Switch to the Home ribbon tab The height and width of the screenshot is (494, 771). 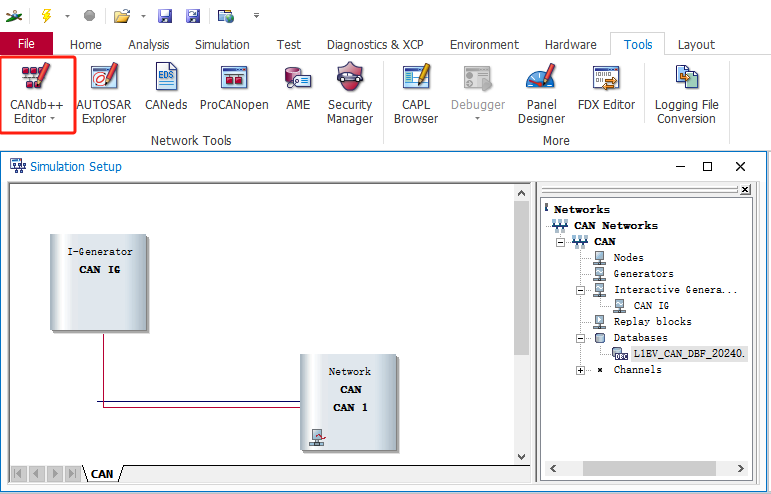86,45
